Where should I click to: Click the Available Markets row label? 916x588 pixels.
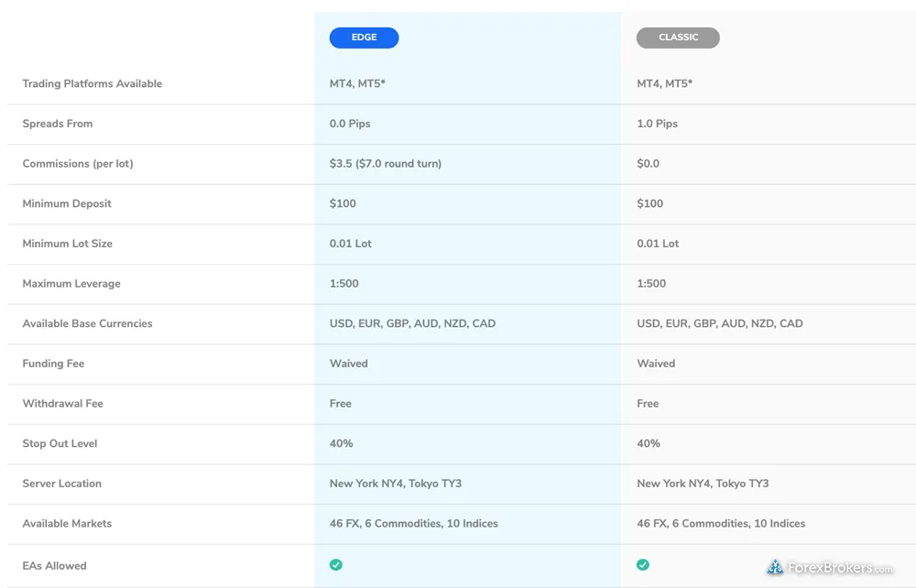coord(67,524)
